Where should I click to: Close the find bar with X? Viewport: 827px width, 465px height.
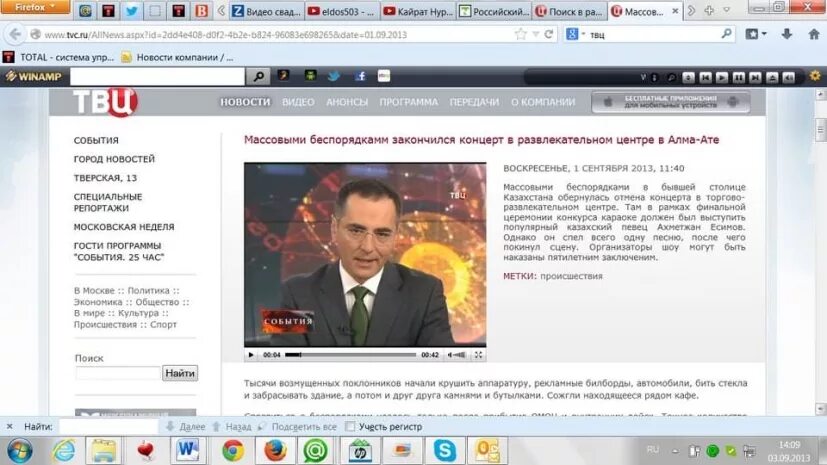(x=9, y=427)
